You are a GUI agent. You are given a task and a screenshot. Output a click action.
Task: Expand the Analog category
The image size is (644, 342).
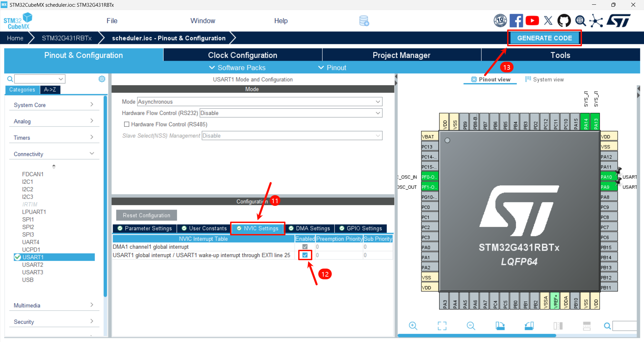tap(54, 121)
